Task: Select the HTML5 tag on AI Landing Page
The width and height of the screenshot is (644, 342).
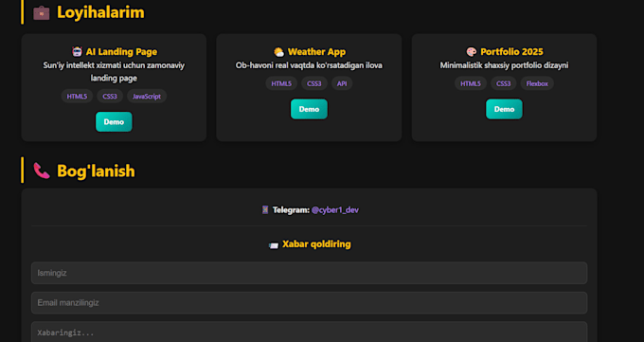Action: pyautogui.click(x=77, y=97)
